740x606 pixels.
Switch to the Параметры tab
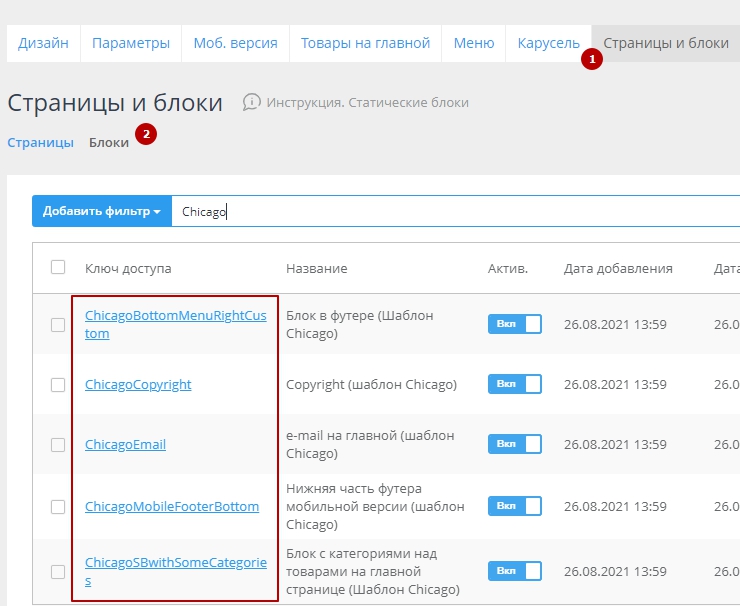point(130,43)
